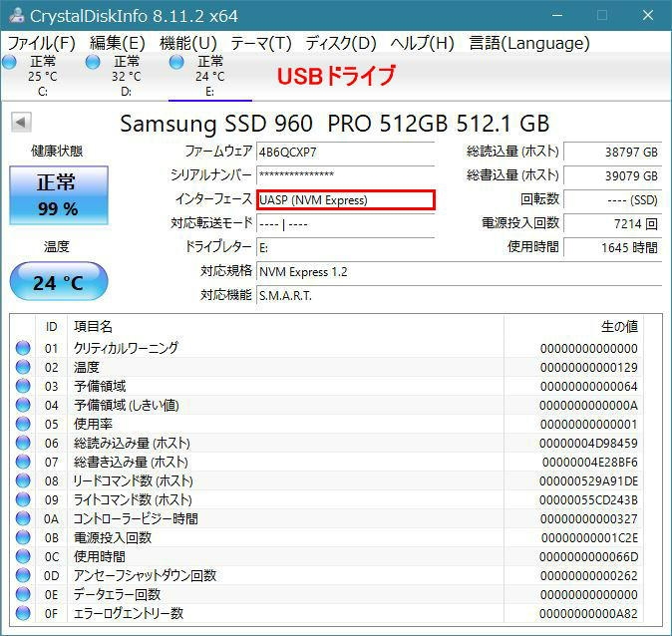Click the NVM Express 1.2 standard field
The width and height of the screenshot is (672, 636).
pos(459,272)
